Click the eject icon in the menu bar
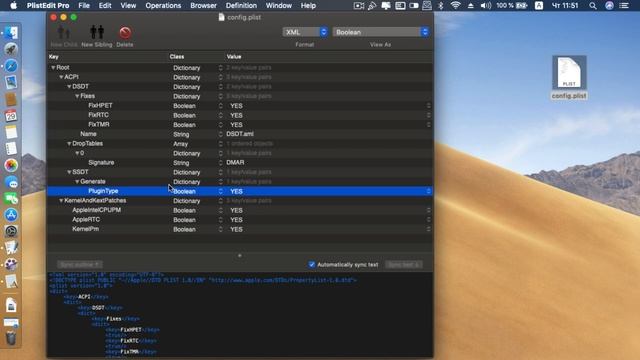The width and height of the screenshot is (640, 360). (471, 6)
